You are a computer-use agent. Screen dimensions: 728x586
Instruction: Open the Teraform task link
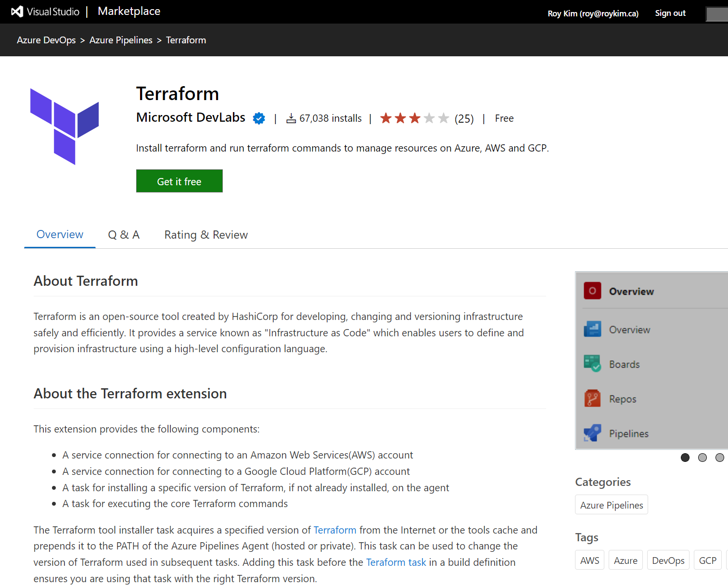click(x=396, y=562)
